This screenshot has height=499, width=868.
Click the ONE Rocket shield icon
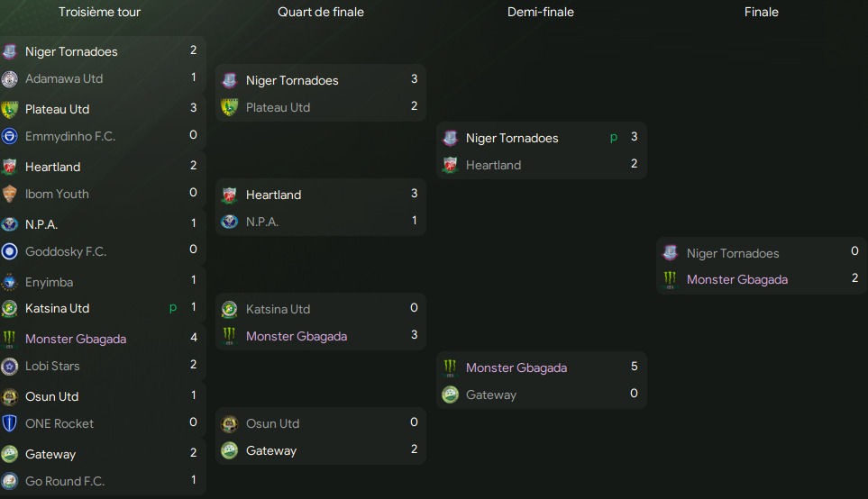coord(10,423)
